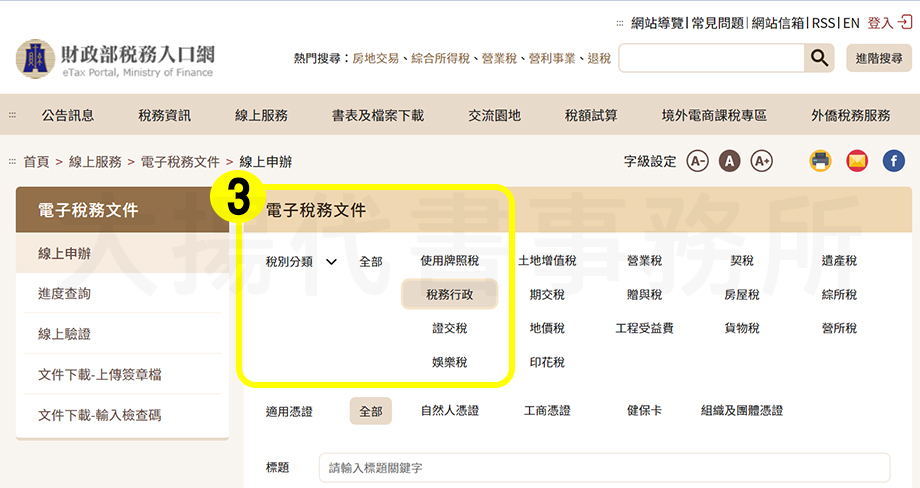The height and width of the screenshot is (488, 920).
Task: Click the eTax Portal logo
Action: tap(115, 59)
